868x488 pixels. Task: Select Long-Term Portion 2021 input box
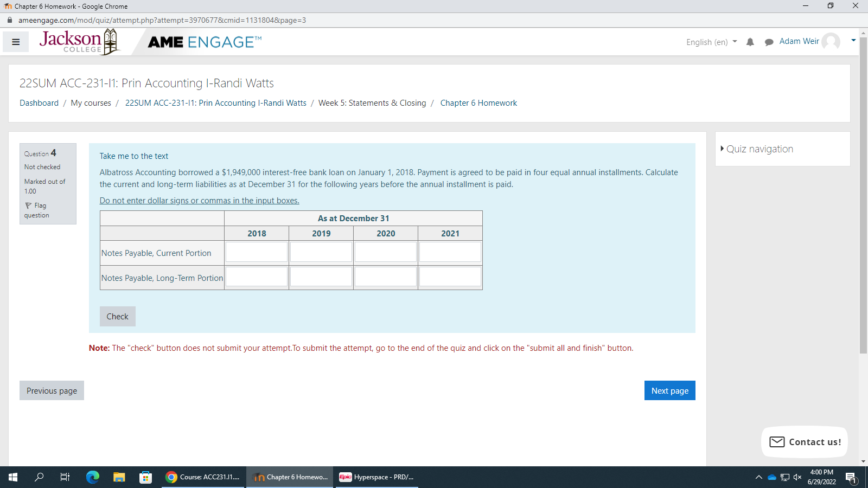(450, 277)
